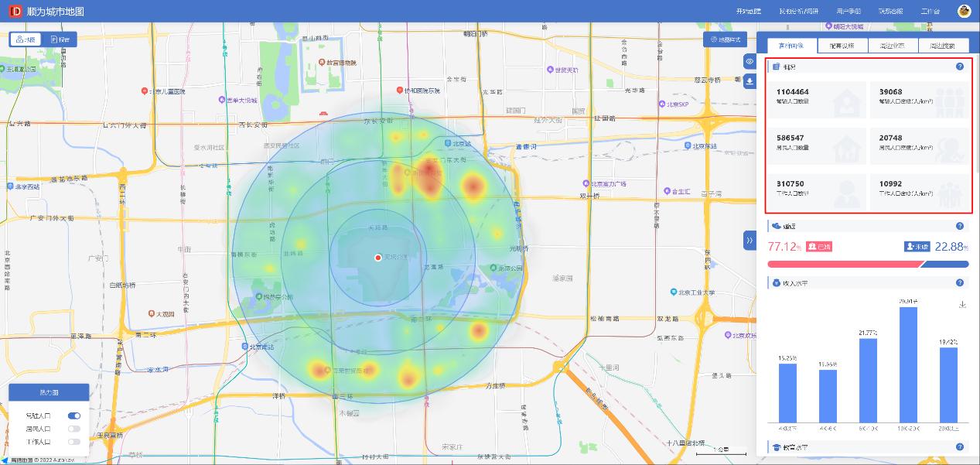
Task: Click the 15.55% income bar for 4K-6K
Action: 828,396
